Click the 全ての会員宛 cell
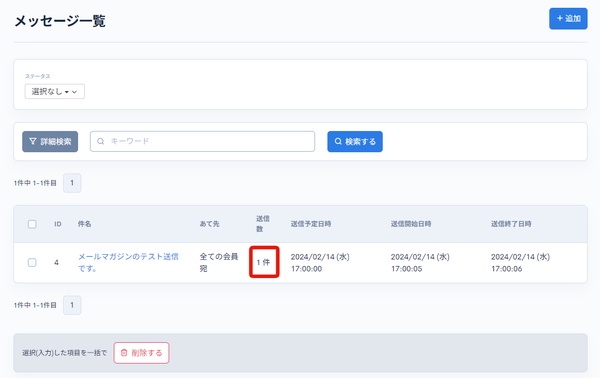 (219, 262)
